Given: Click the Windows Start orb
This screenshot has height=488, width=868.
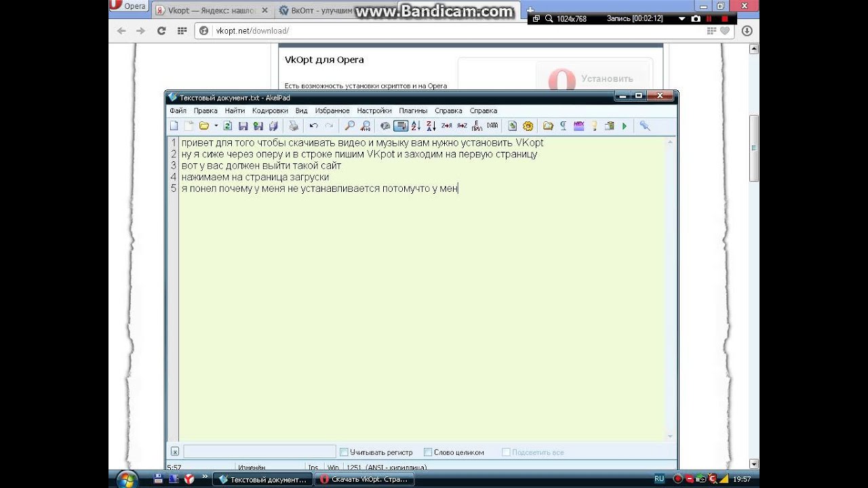Looking at the screenshot, I should click(127, 480).
